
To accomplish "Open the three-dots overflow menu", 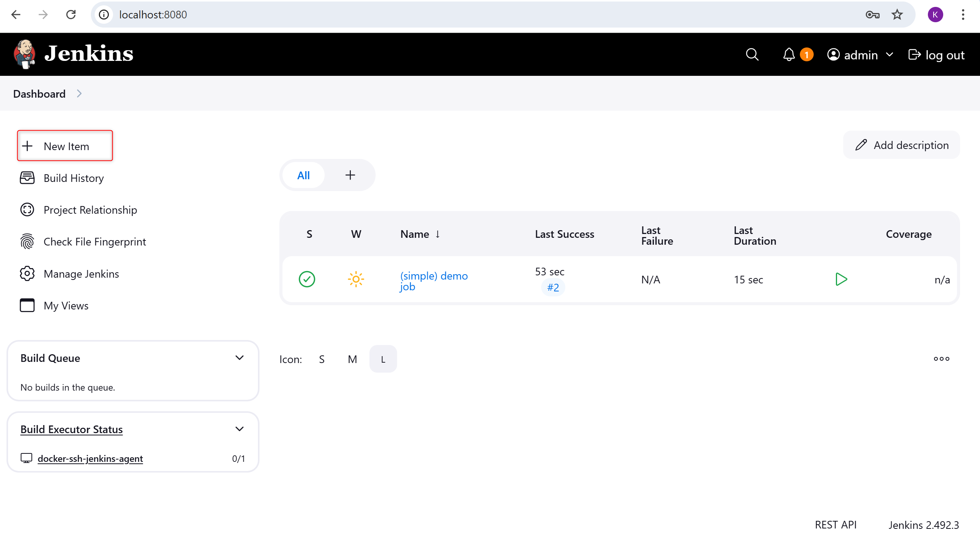I will click(x=941, y=359).
